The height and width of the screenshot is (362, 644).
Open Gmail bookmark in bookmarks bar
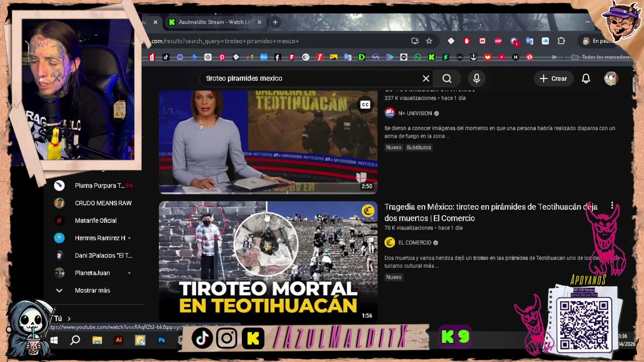[250, 57]
